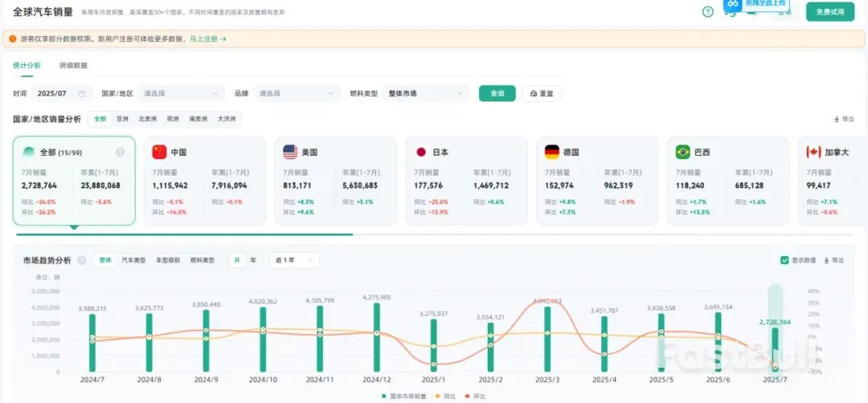The height and width of the screenshot is (403, 868).
Task: Open the help question mark icon at top
Action: 708,11
